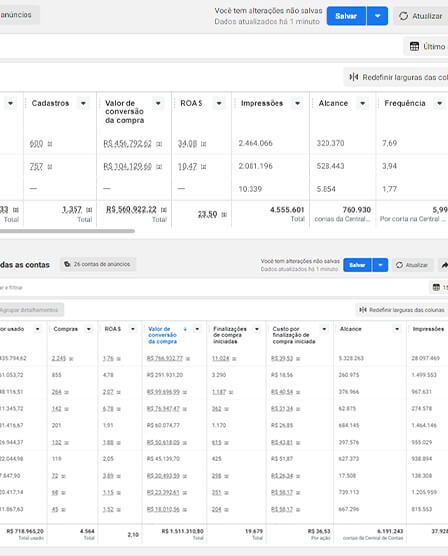This screenshot has height=556, width=448.
Task: Open the Compras column dropdown in the lower table
Action: [x=89, y=329]
